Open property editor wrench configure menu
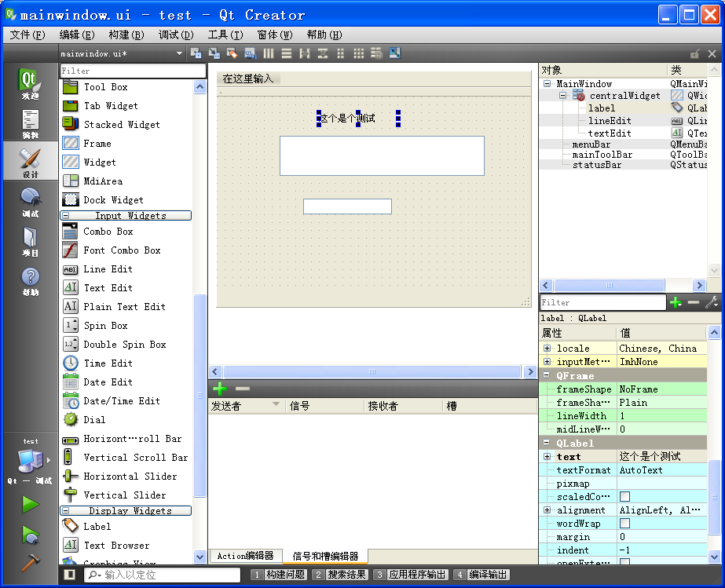The image size is (725, 588). (x=712, y=303)
